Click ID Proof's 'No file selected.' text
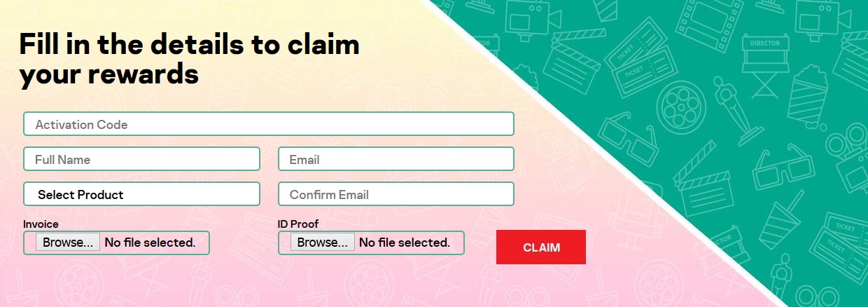The height and width of the screenshot is (307, 868). (405, 243)
